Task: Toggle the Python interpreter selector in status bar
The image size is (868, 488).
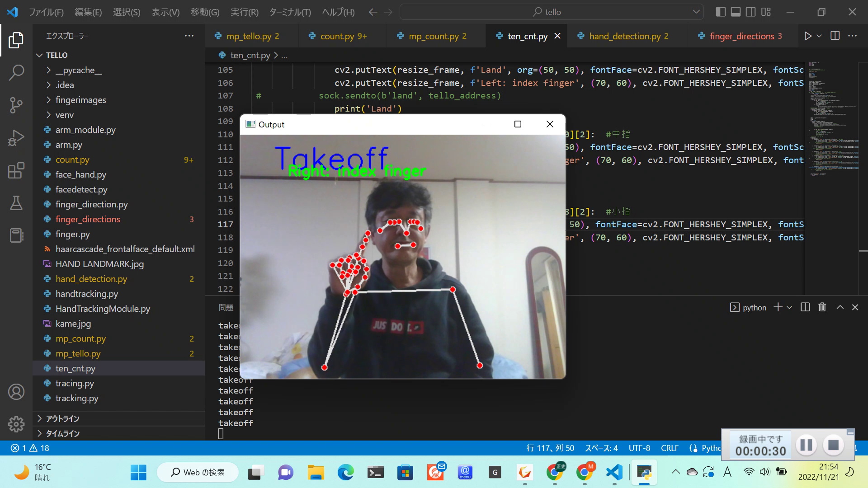Action: (x=711, y=447)
